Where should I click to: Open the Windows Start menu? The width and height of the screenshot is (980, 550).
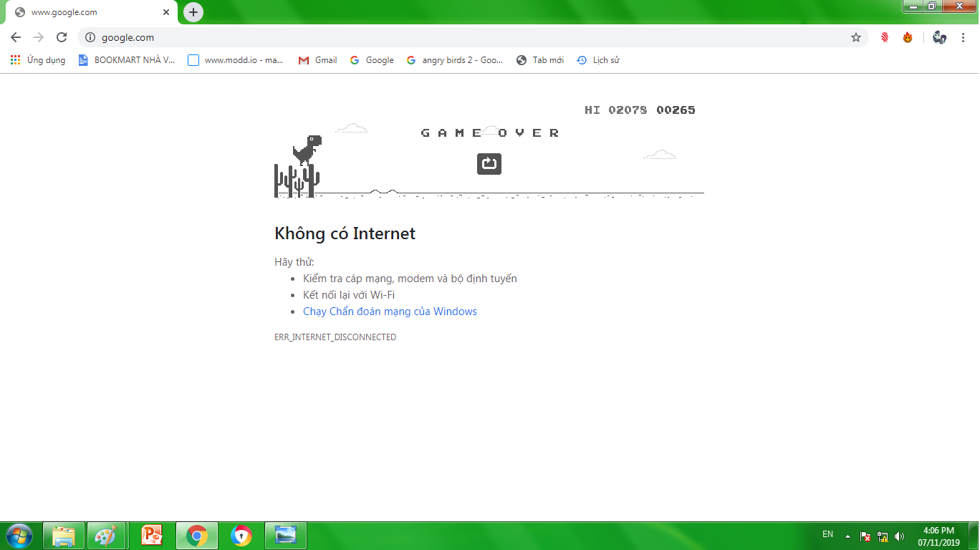click(x=19, y=536)
